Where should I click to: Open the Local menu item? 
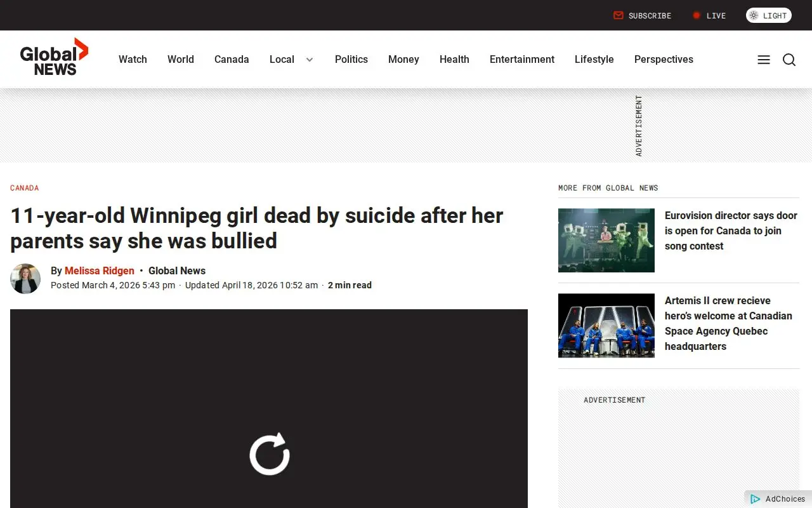(x=282, y=59)
